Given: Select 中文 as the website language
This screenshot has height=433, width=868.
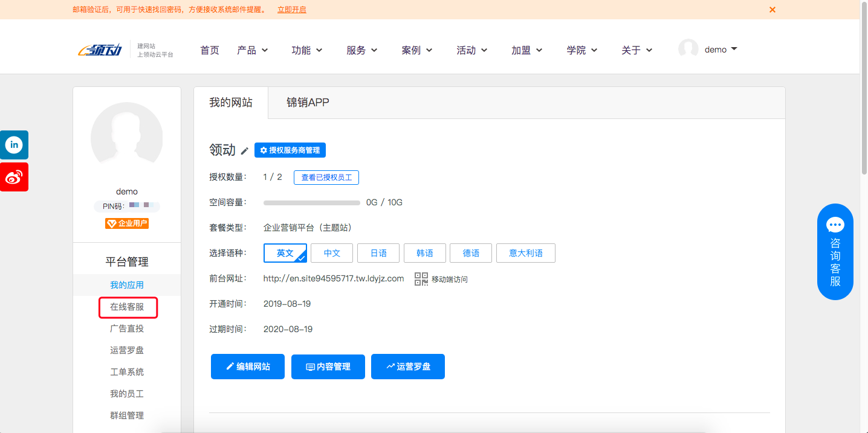Looking at the screenshot, I should [331, 252].
